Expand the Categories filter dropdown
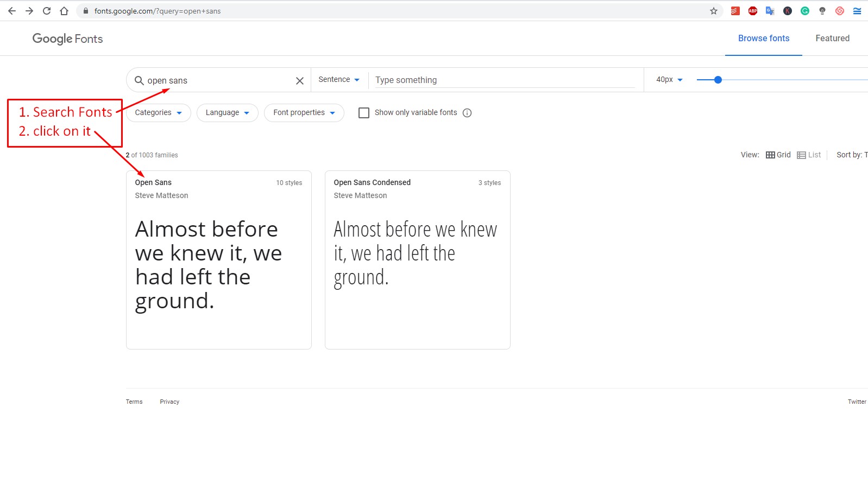This screenshot has width=868, height=502. (158, 113)
